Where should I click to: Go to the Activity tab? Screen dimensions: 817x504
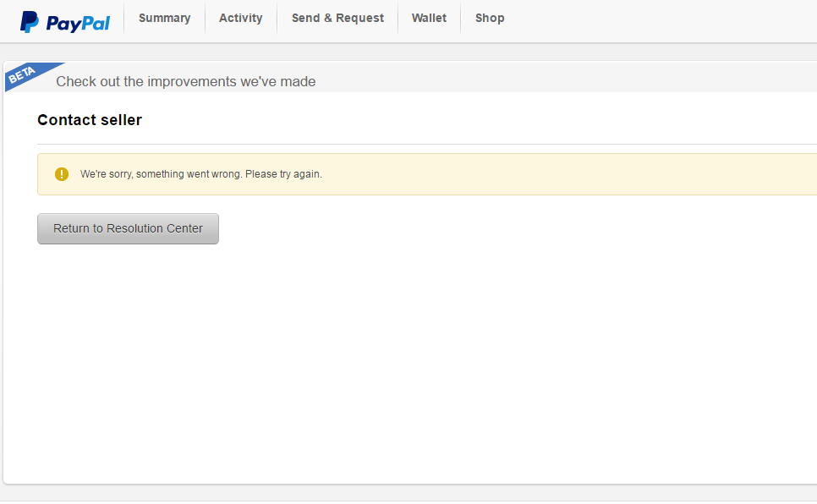pyautogui.click(x=240, y=18)
